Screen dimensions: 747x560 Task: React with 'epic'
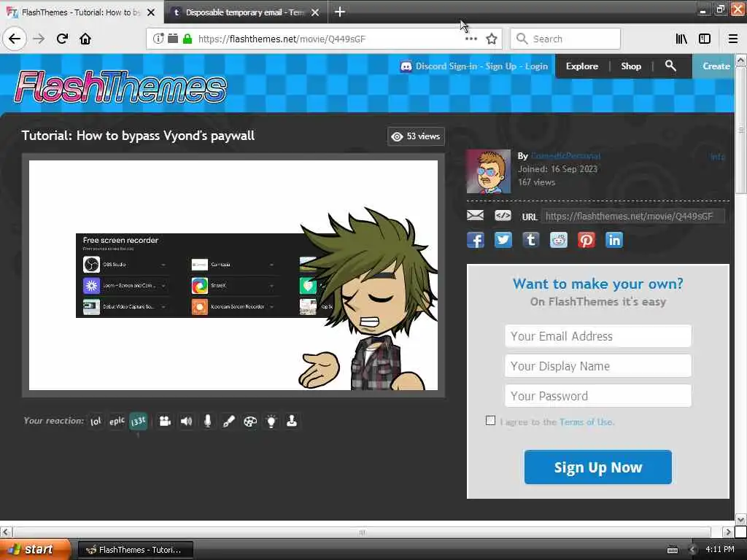117,421
